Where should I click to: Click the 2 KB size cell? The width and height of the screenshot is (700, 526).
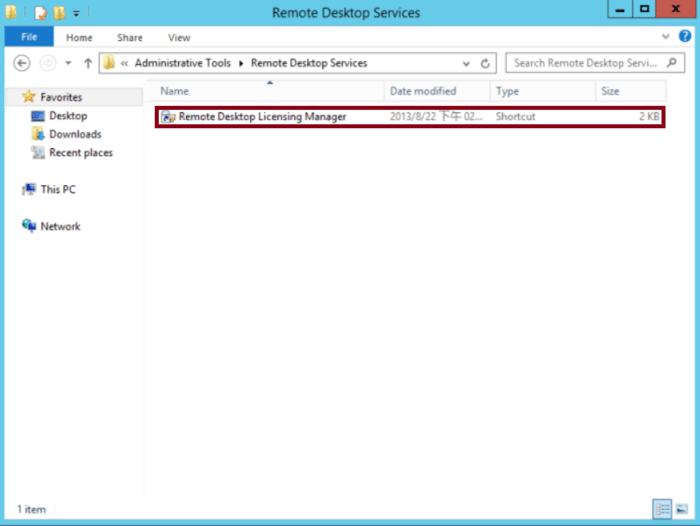(649, 117)
